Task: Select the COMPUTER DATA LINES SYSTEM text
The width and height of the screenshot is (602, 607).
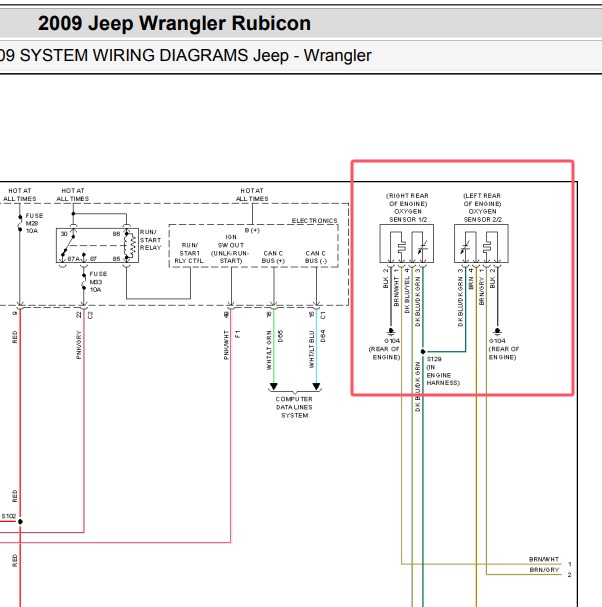Action: [294, 407]
